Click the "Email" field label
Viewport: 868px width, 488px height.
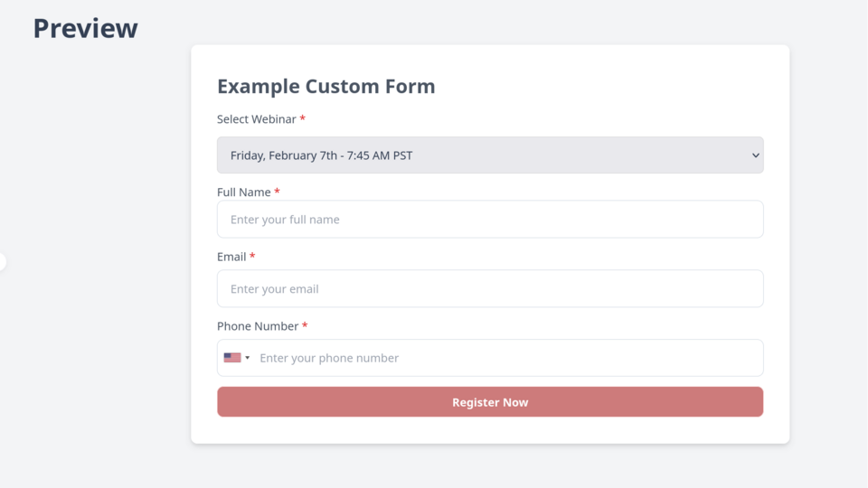[231, 257]
